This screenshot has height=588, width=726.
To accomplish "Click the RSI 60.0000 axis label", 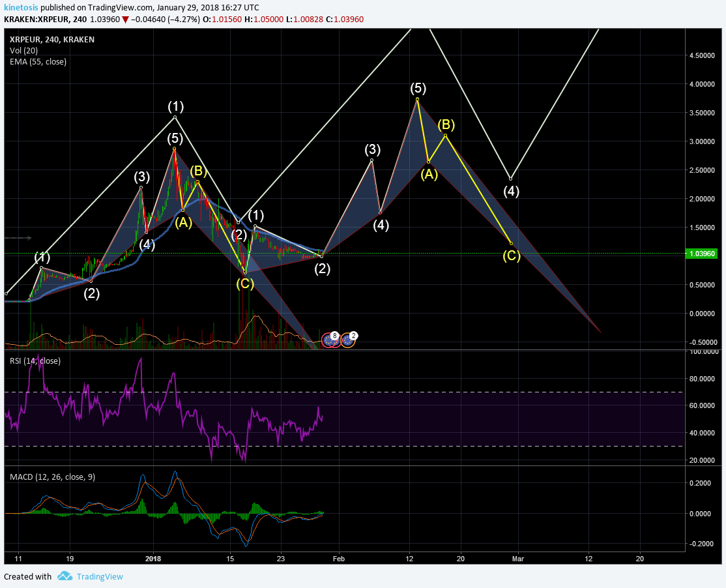I will (702, 405).
